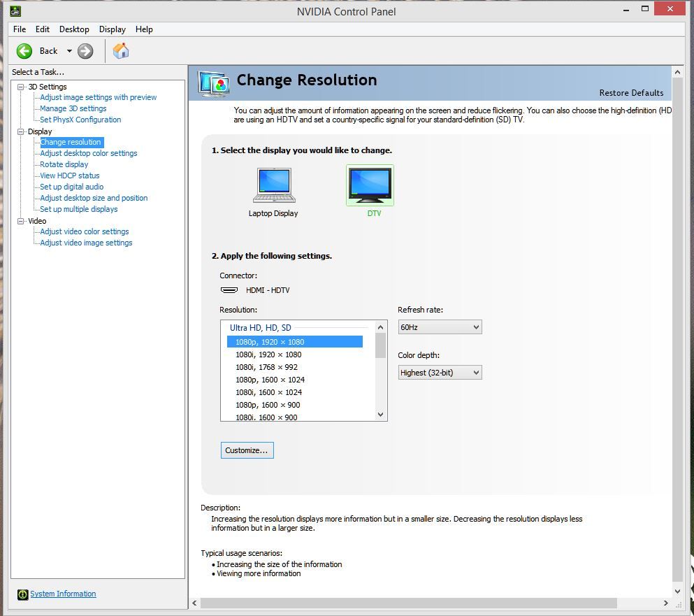Open Adjust video color settings
The width and height of the screenshot is (694, 616).
click(85, 231)
